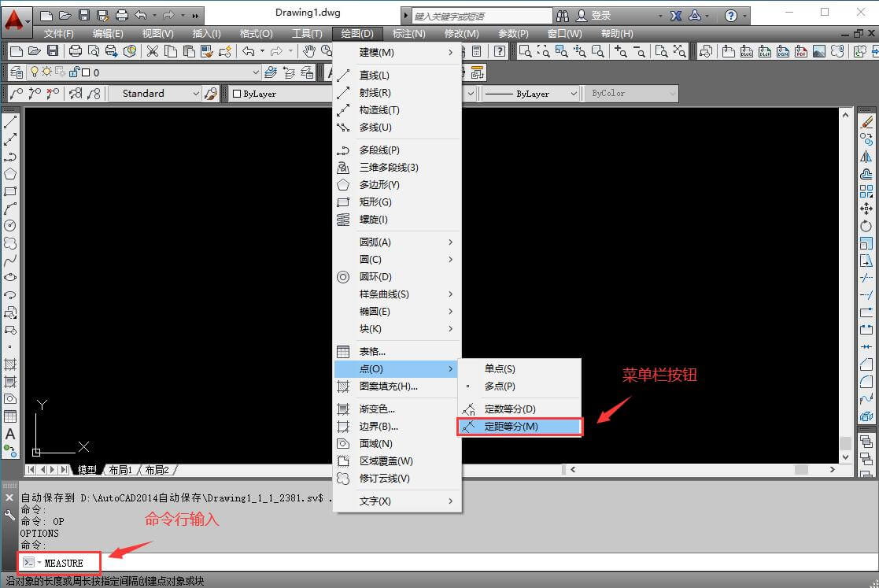Select the Line tool in left toolbar

10,122
